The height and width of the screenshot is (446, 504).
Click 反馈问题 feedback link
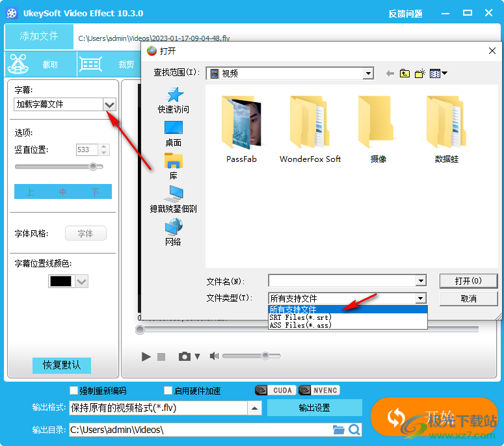pos(405,14)
